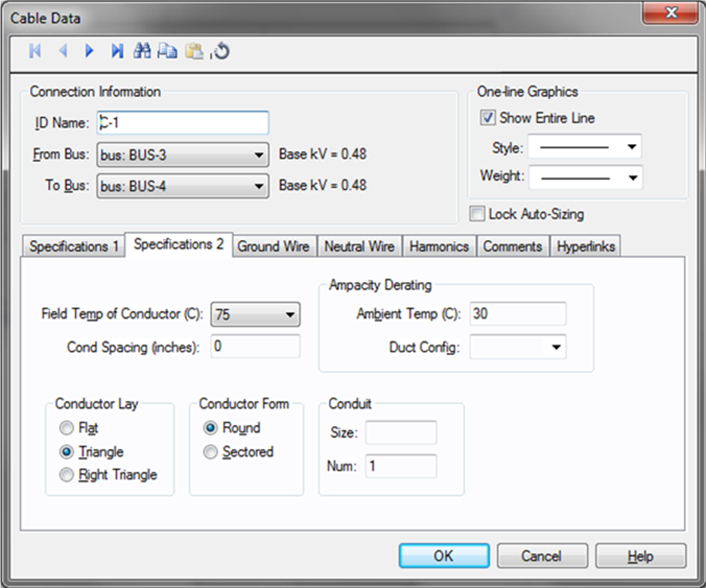Click the Ambient Temp input field
This screenshot has height=588, width=706.
517,314
